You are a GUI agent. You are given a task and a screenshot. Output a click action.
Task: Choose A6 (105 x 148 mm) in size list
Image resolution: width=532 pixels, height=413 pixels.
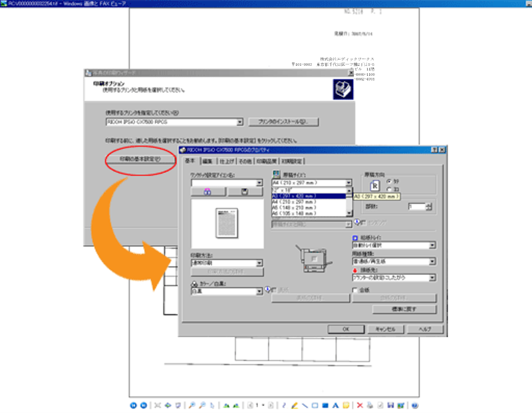point(309,213)
